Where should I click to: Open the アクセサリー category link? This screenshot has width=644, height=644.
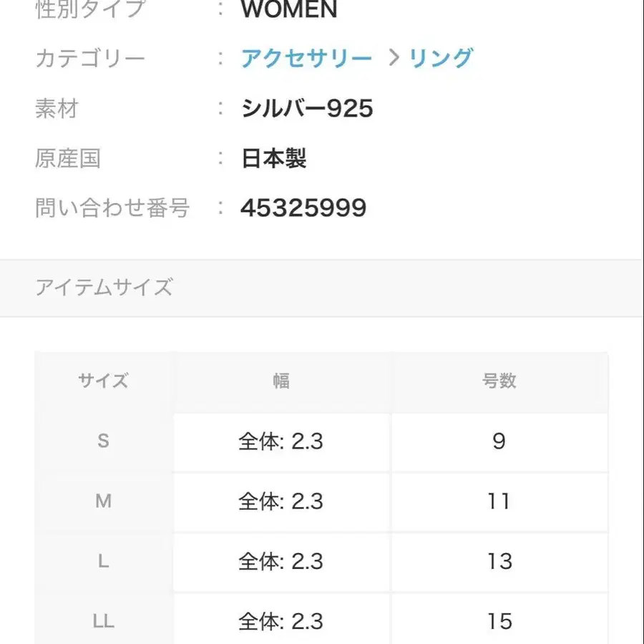(x=306, y=58)
